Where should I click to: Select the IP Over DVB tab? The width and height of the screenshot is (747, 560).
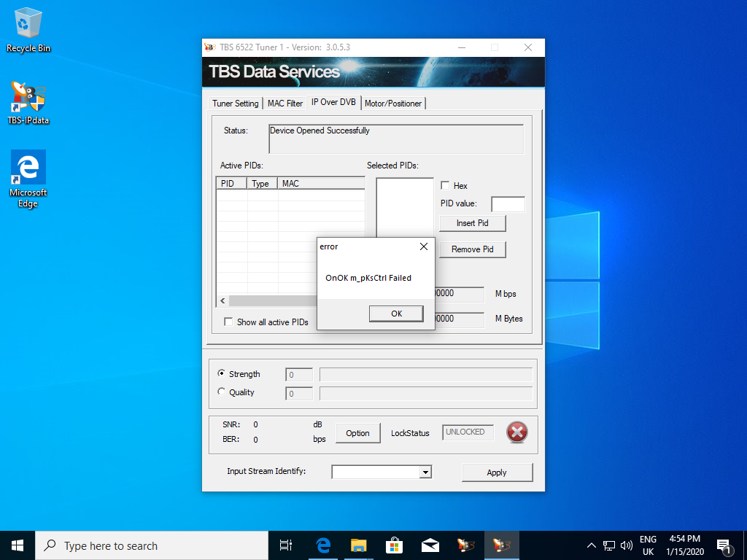pyautogui.click(x=333, y=102)
